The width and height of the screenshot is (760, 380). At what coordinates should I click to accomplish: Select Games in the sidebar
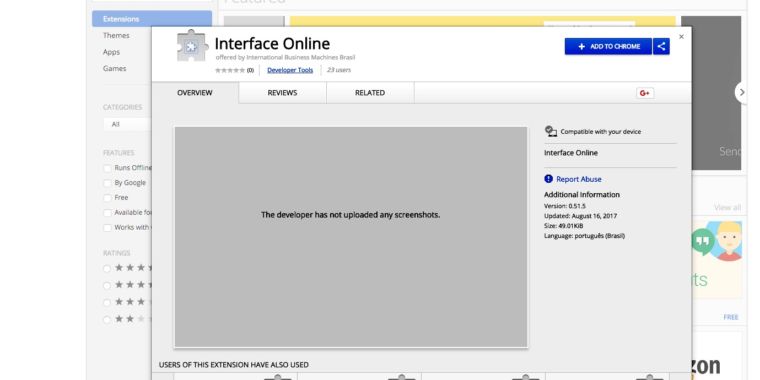pos(114,68)
